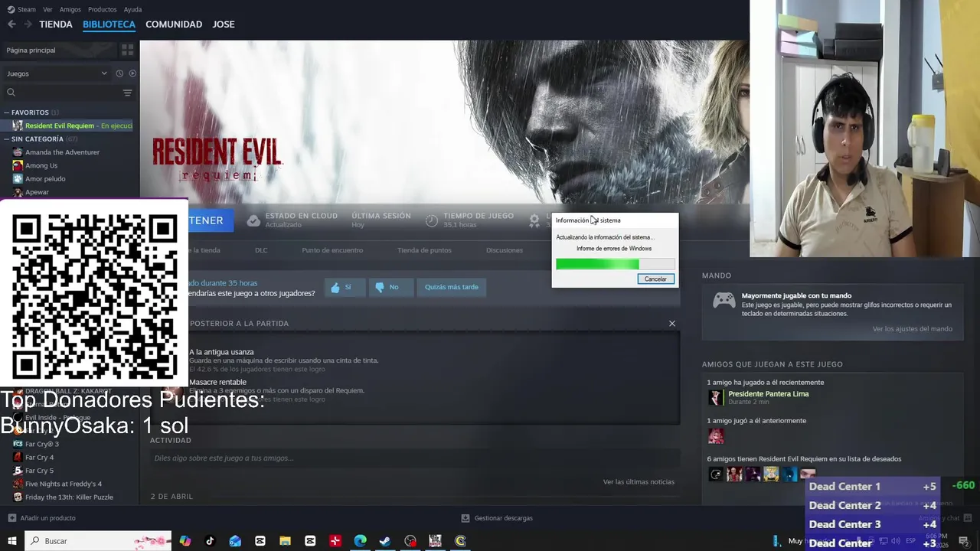Viewport: 980px width, 551px height.
Task: Click the Añadir un producto plus icon
Action: 11,518
